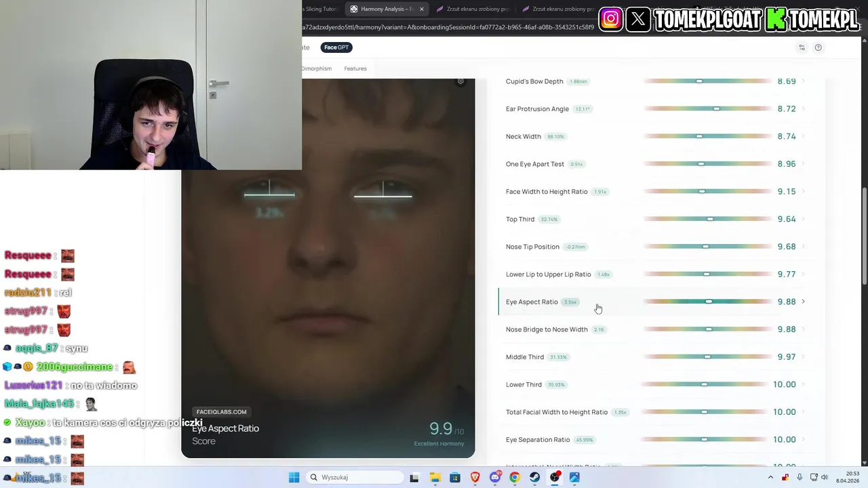
Task: Open network settings from the tray
Action: pyautogui.click(x=814, y=477)
